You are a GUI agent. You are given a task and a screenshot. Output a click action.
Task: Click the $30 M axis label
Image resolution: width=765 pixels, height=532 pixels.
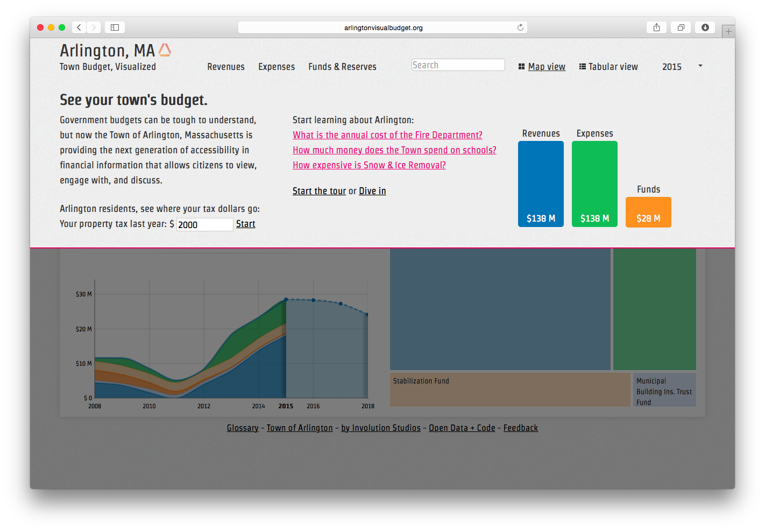coord(83,294)
